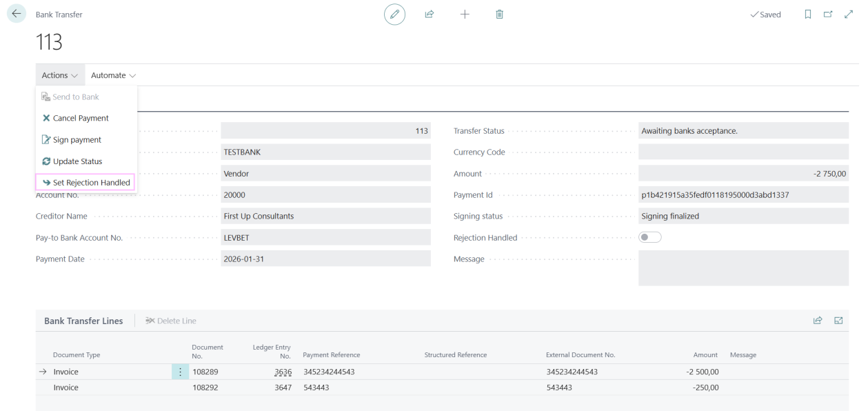Toggle the Rejection Handled switch
Screen dimensions: 868x411
650,238
